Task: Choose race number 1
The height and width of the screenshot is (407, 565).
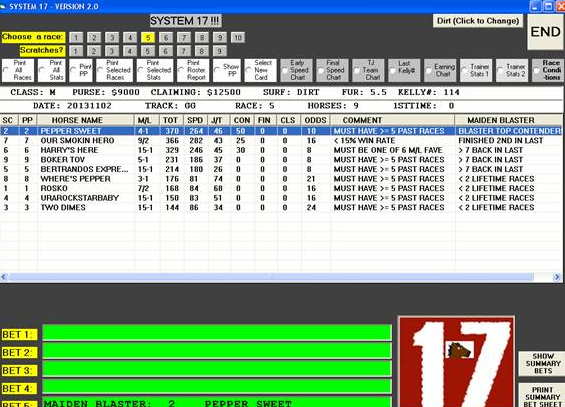Action: (76, 37)
